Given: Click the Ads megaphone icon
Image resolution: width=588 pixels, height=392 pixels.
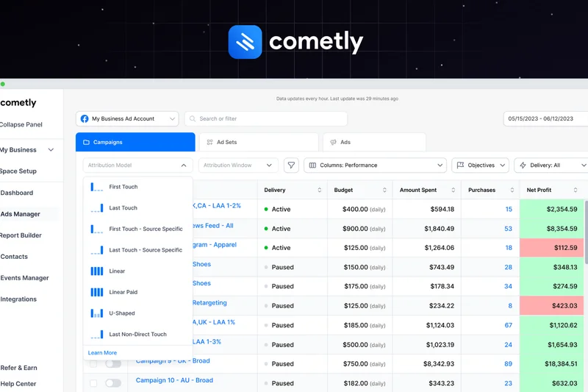Looking at the screenshot, I should (x=333, y=142).
